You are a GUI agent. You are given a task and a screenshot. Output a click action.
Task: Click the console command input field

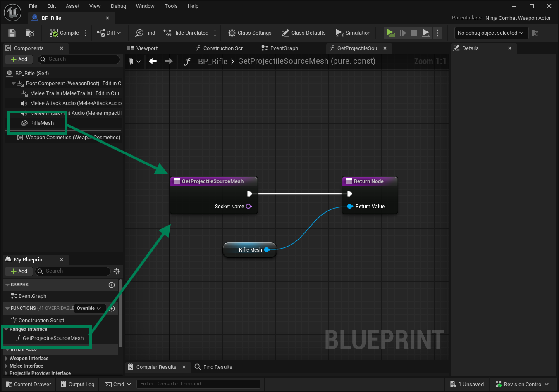point(198,384)
